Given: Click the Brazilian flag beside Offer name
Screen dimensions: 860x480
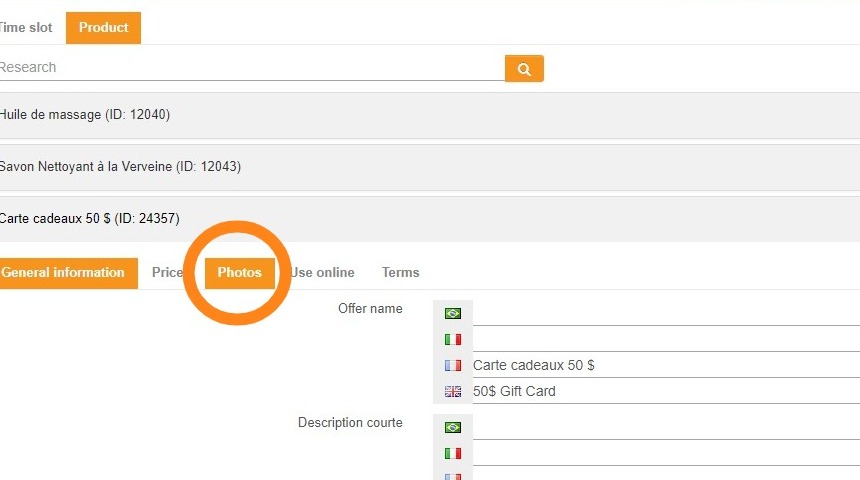Looking at the screenshot, I should 452,313.
